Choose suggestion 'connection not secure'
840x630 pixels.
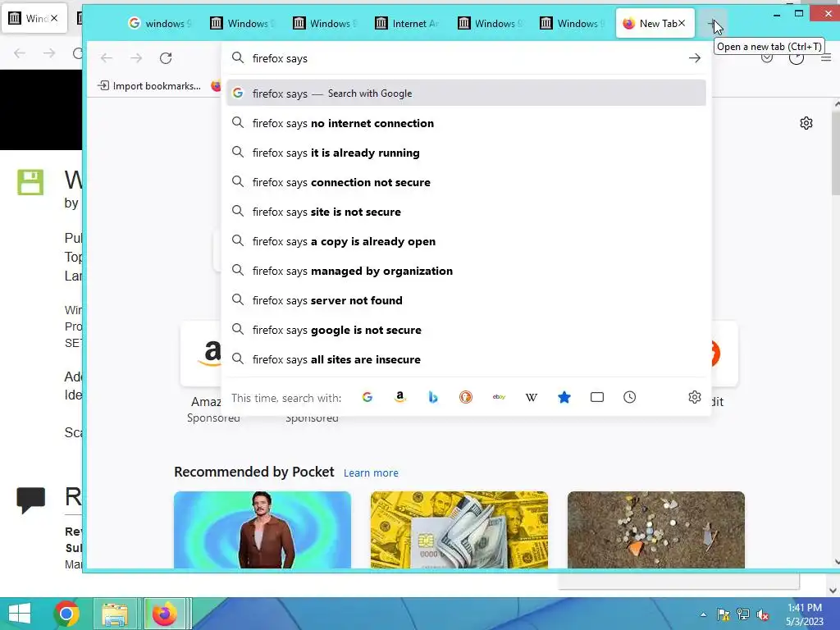(466, 182)
